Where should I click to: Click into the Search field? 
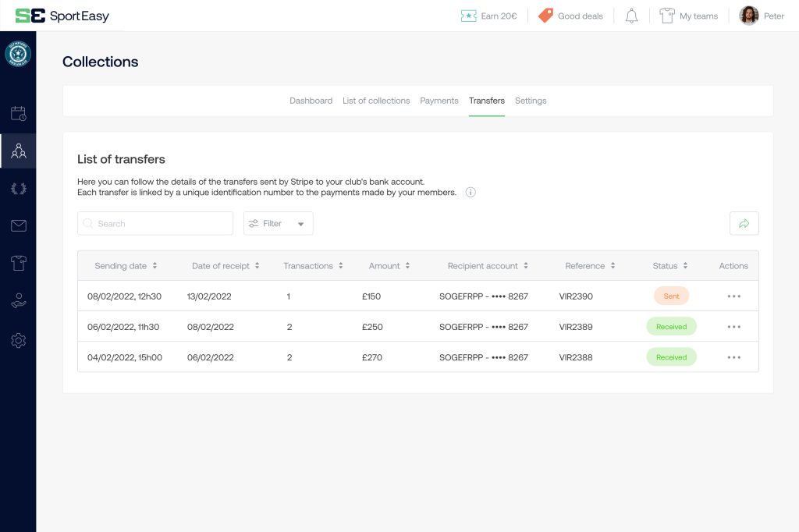pyautogui.click(x=155, y=224)
